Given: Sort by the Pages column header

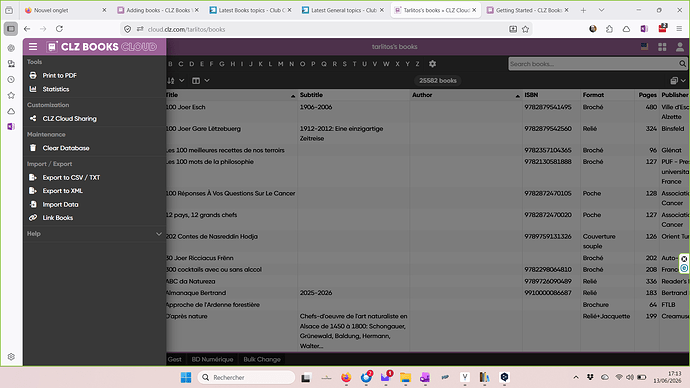Looking at the screenshot, I should pos(647,95).
